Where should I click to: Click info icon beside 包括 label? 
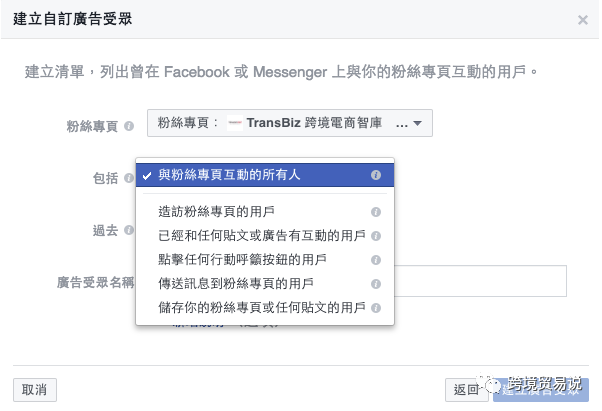(129, 178)
